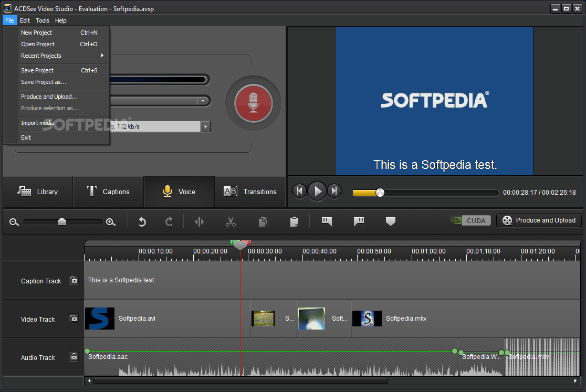
Task: Open the audio bitrate dropdown showing 172 kb/s
Action: pyautogui.click(x=205, y=126)
